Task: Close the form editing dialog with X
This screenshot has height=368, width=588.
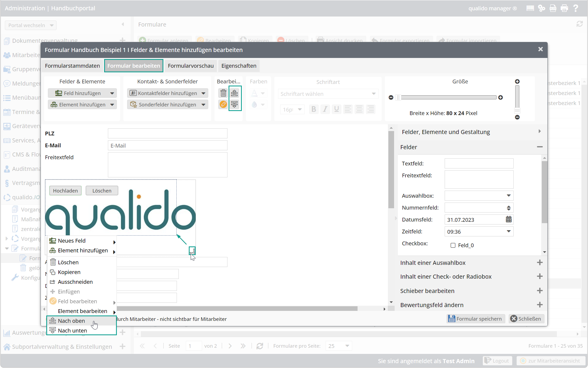Action: [540, 49]
